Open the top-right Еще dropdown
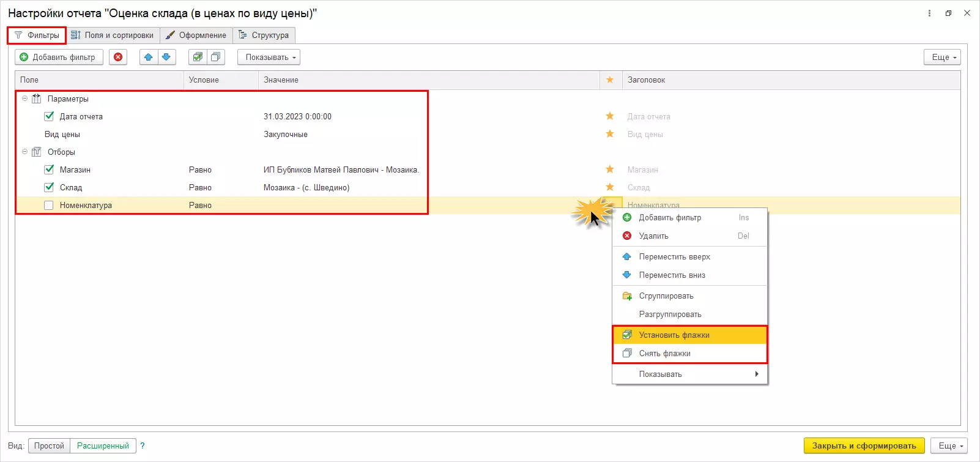 coord(942,57)
